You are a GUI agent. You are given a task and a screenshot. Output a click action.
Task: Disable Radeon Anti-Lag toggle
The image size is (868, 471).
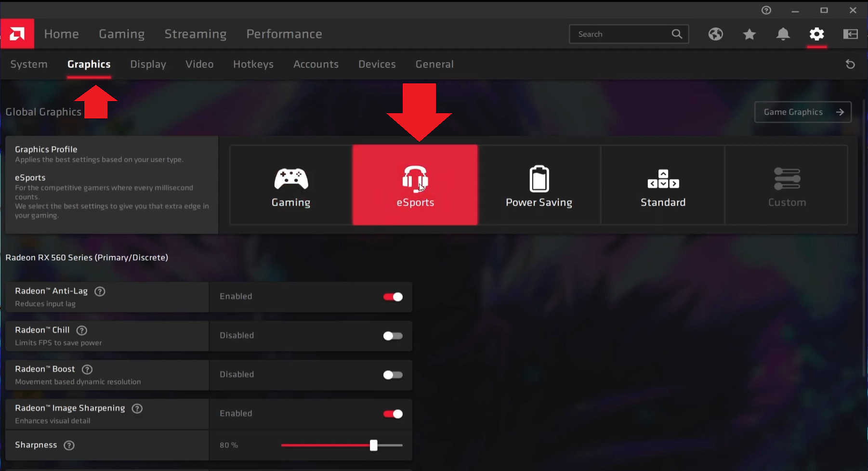click(x=393, y=297)
